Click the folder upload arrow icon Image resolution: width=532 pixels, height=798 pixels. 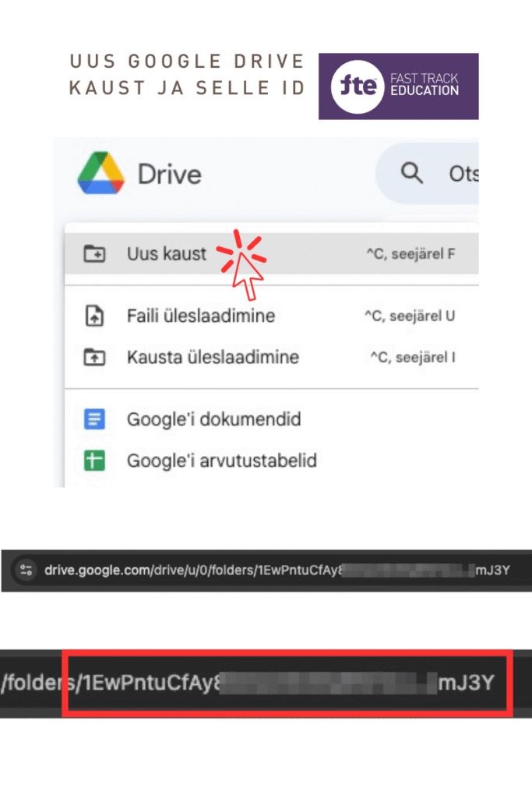click(x=94, y=357)
